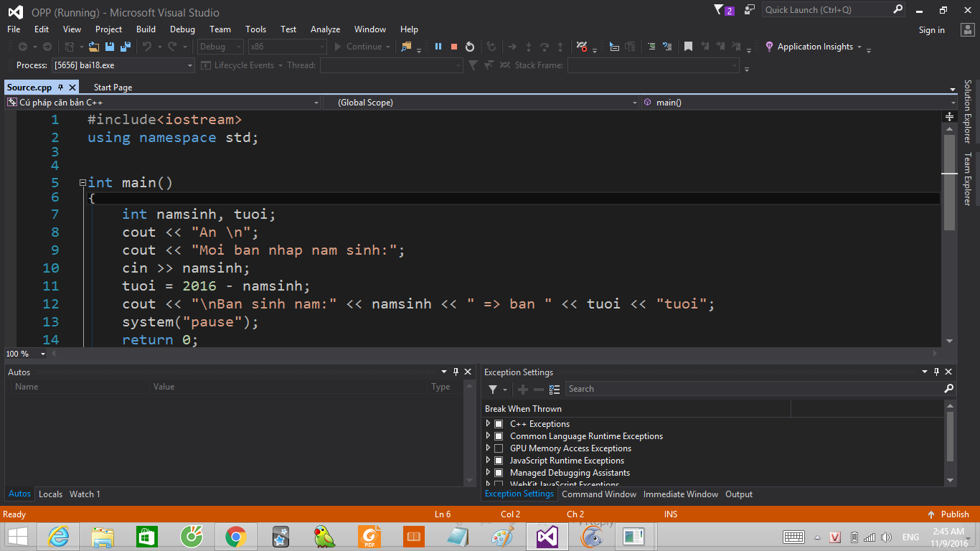Click the Exception Settings filter icon
This screenshot has width=980, height=551.
click(x=494, y=389)
